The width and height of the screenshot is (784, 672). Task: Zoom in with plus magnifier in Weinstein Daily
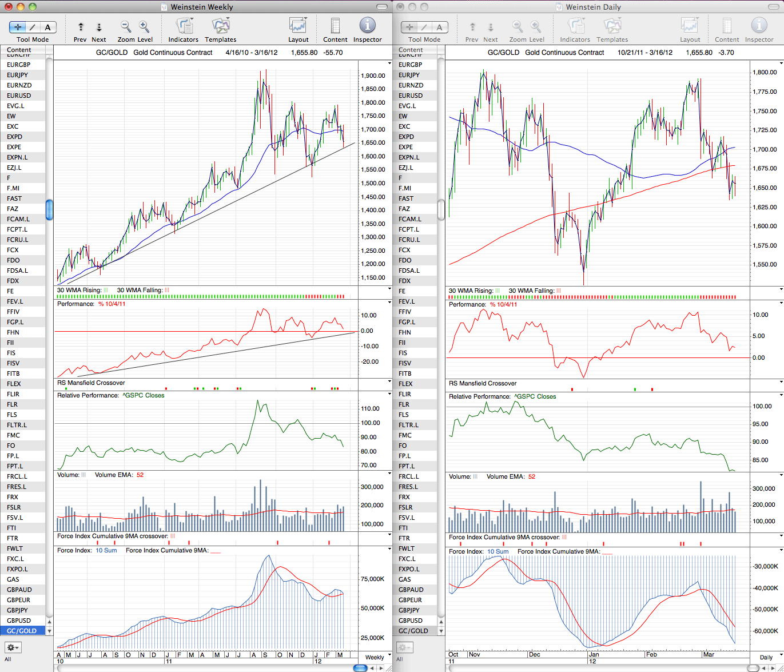[x=535, y=26]
